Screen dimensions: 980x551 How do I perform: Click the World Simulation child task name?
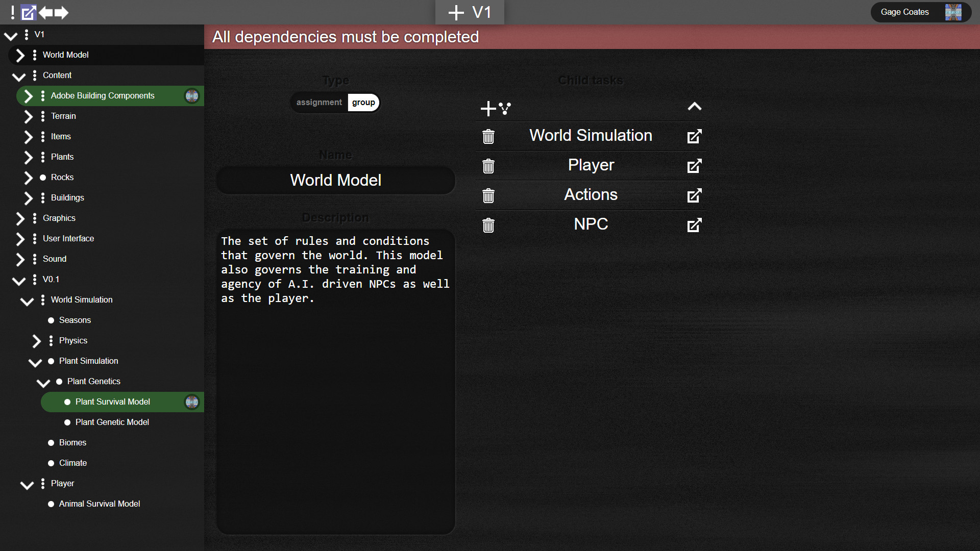[x=591, y=135]
